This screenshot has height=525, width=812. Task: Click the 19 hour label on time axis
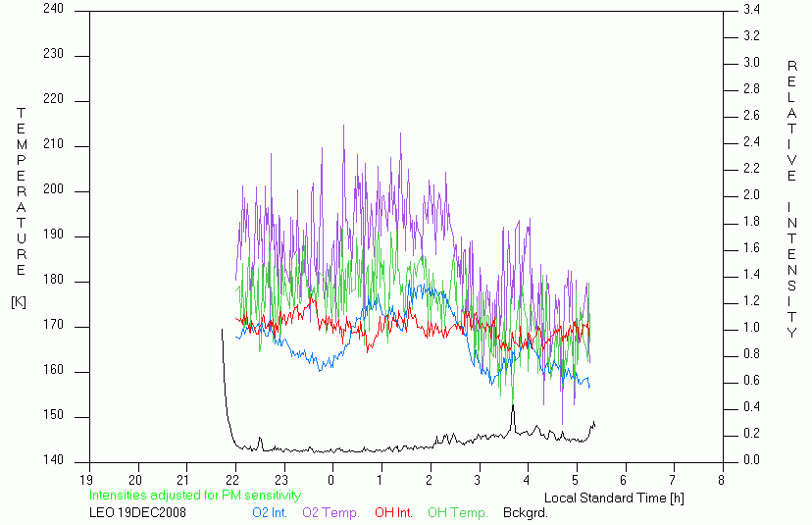86,481
